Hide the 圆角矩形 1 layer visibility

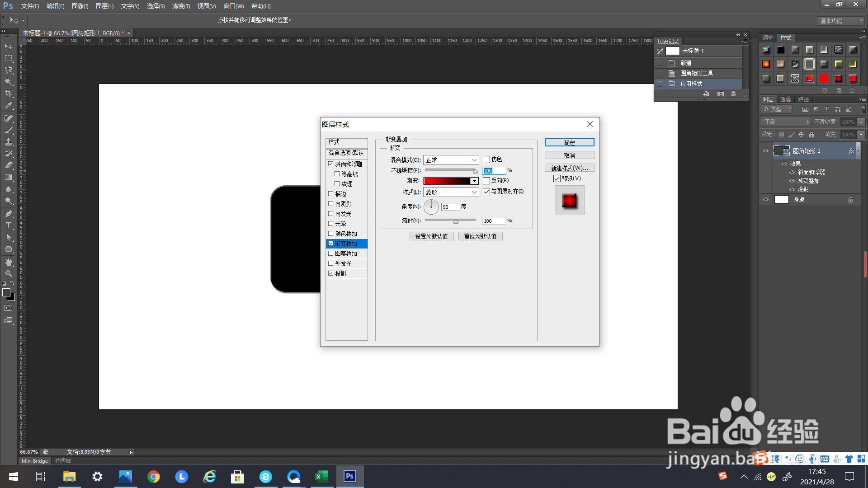tap(766, 151)
